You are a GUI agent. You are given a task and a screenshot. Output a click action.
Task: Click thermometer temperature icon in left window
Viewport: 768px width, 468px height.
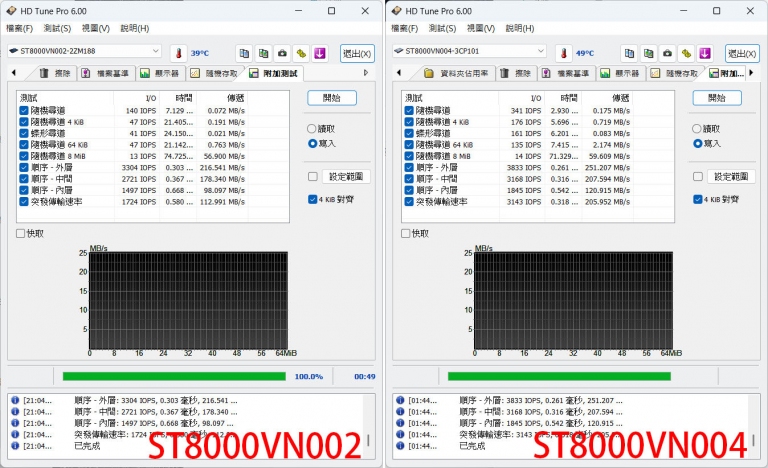point(179,53)
